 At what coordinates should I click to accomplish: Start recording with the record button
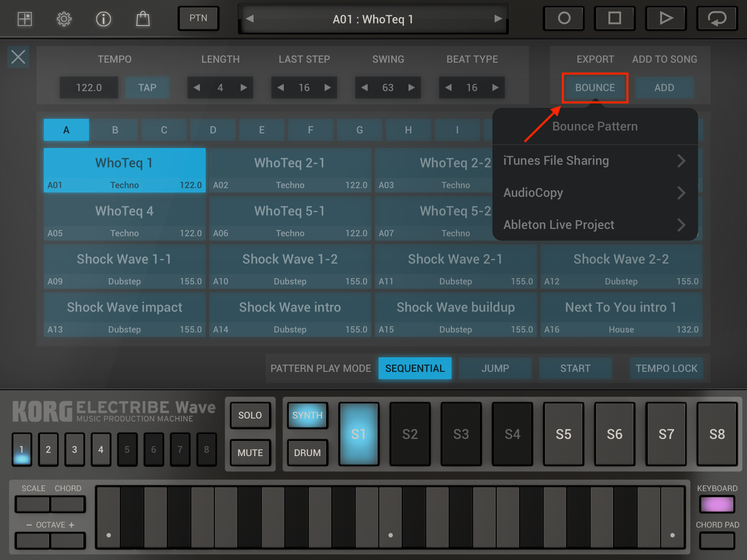tap(564, 18)
